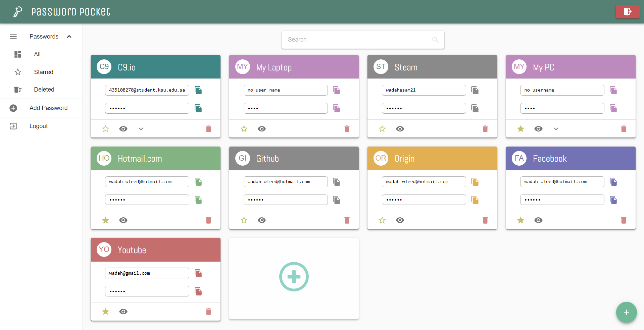Click the search magnifier icon
The width and height of the screenshot is (644, 330).
coord(435,40)
